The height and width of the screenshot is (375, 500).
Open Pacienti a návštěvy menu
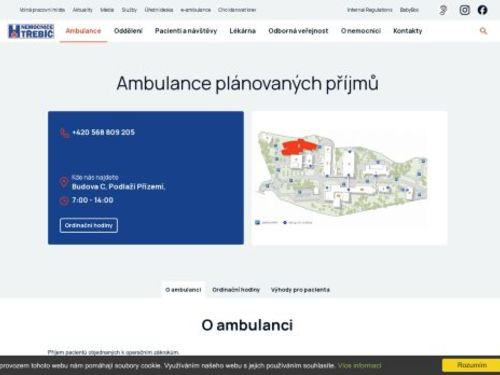(x=186, y=31)
